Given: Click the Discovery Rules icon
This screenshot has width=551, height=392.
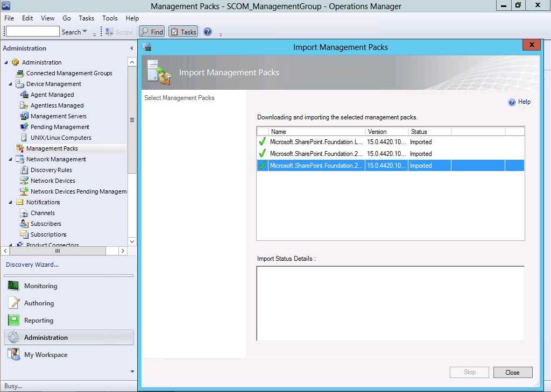Looking at the screenshot, I should click(24, 170).
